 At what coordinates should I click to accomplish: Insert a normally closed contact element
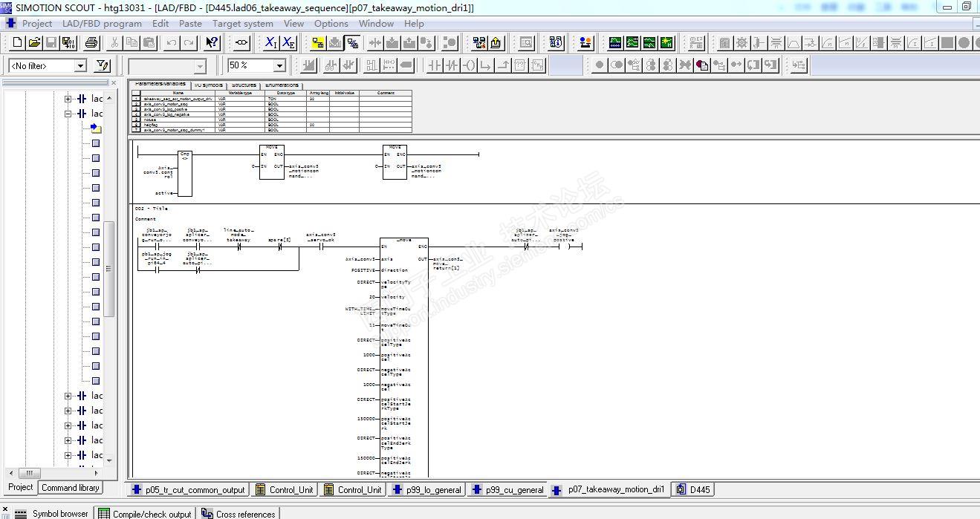[452, 65]
